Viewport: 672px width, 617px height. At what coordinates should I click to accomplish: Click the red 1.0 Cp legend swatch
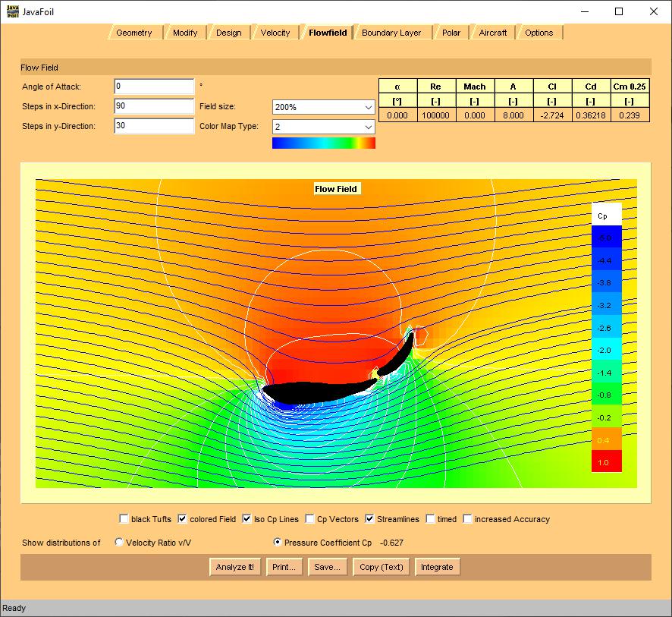pos(607,461)
